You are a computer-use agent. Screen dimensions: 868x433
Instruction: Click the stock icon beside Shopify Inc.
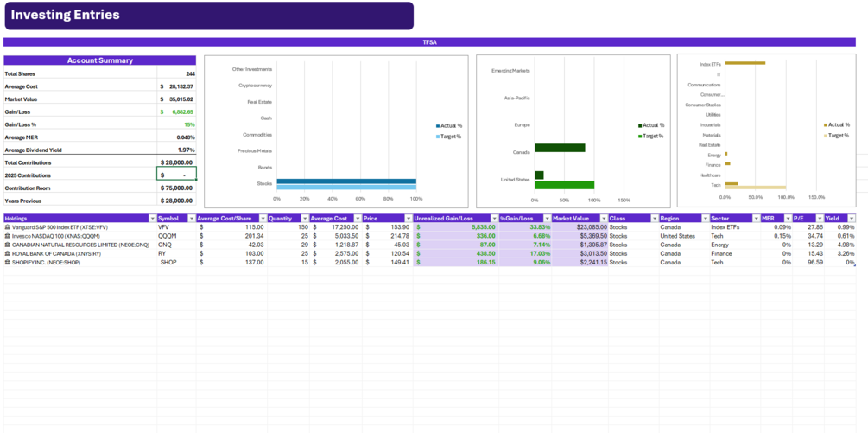[x=7, y=263]
